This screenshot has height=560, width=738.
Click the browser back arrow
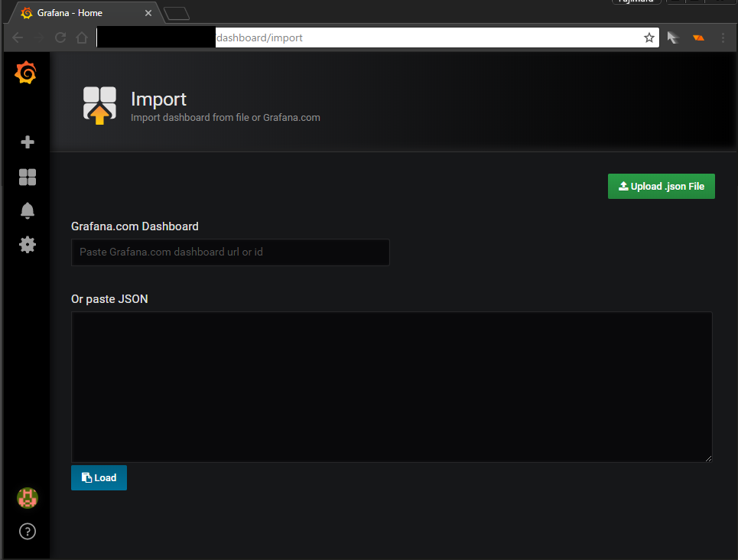(18, 37)
